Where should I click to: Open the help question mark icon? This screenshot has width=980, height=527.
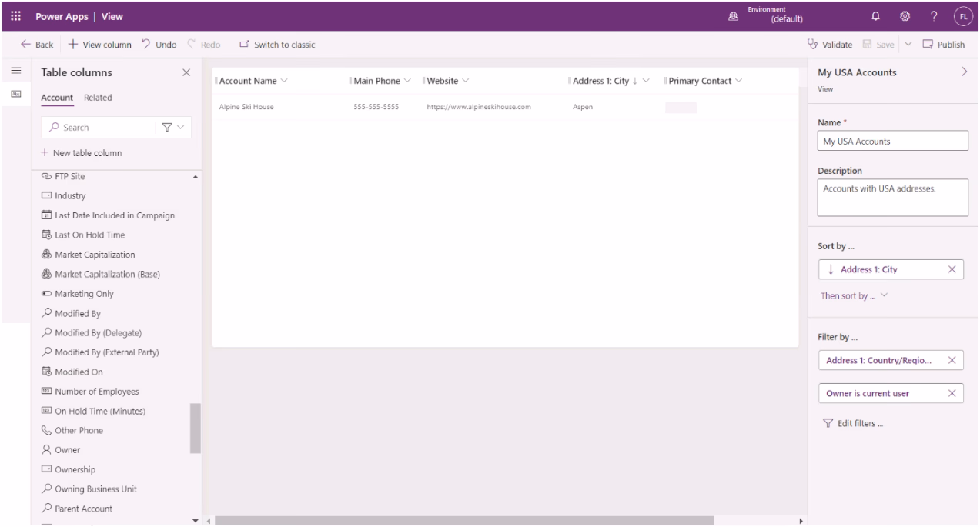pos(934,16)
